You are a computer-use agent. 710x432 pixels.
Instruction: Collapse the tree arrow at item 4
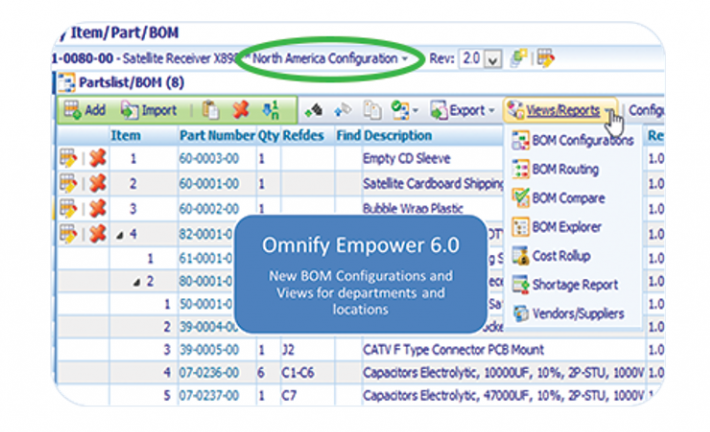coord(120,235)
